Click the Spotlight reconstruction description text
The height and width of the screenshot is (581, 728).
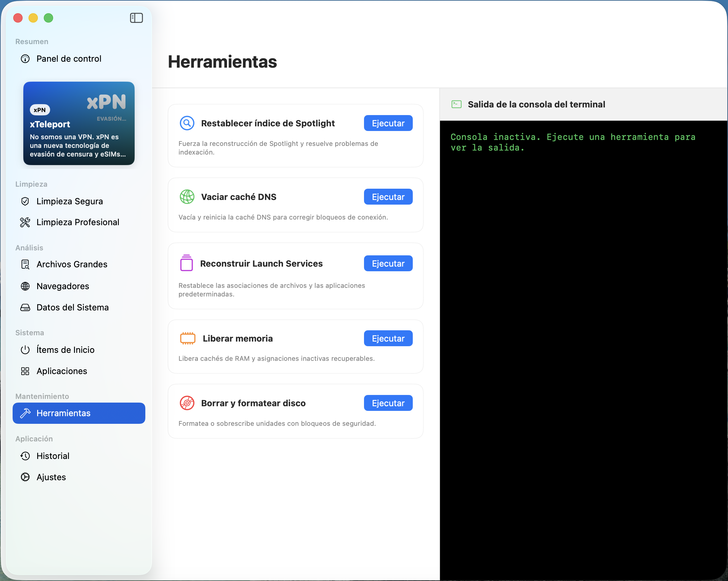point(278,148)
